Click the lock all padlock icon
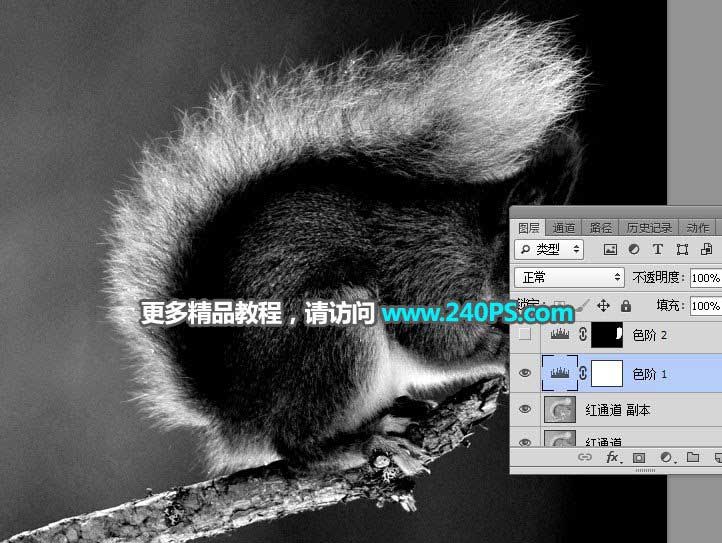Image resolution: width=722 pixels, height=543 pixels. point(625,306)
